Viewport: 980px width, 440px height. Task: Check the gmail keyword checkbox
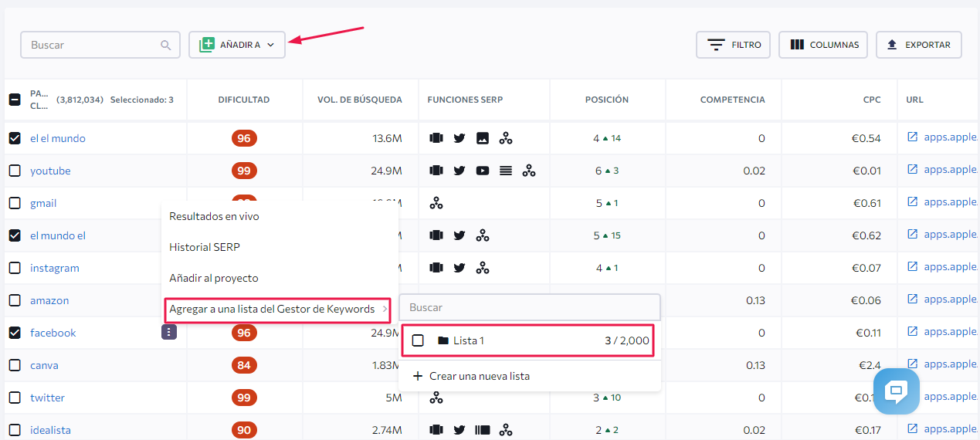(x=15, y=203)
